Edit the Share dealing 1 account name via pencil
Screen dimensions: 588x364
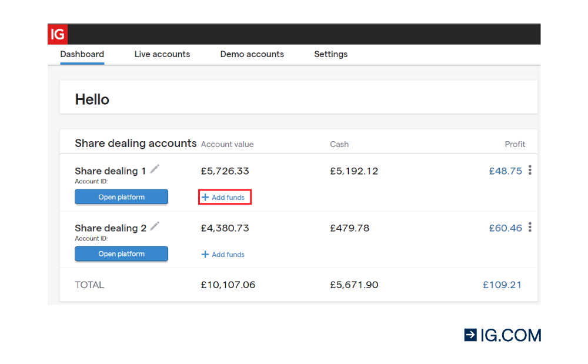pyautogui.click(x=155, y=169)
